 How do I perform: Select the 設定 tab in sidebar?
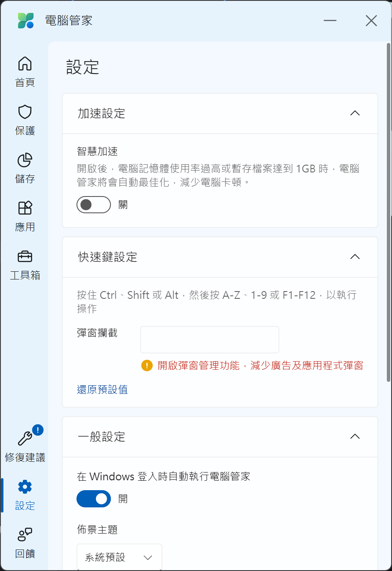[25, 494]
